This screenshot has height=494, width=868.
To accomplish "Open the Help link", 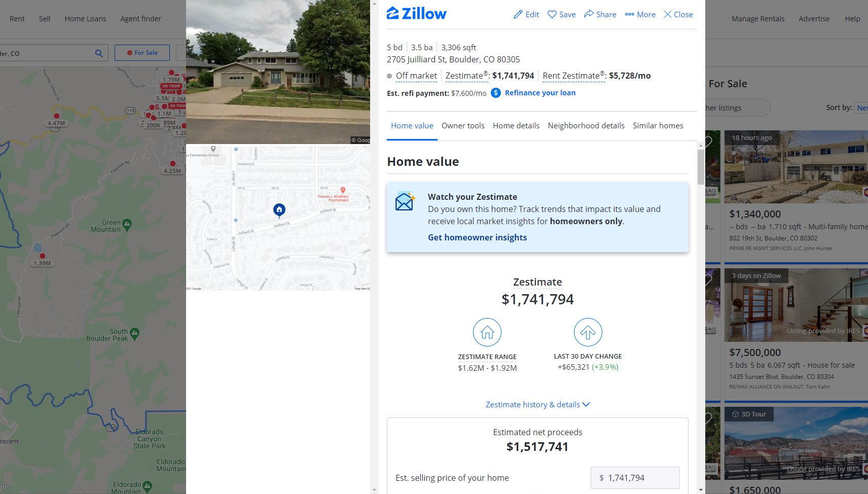I will [x=852, y=19].
